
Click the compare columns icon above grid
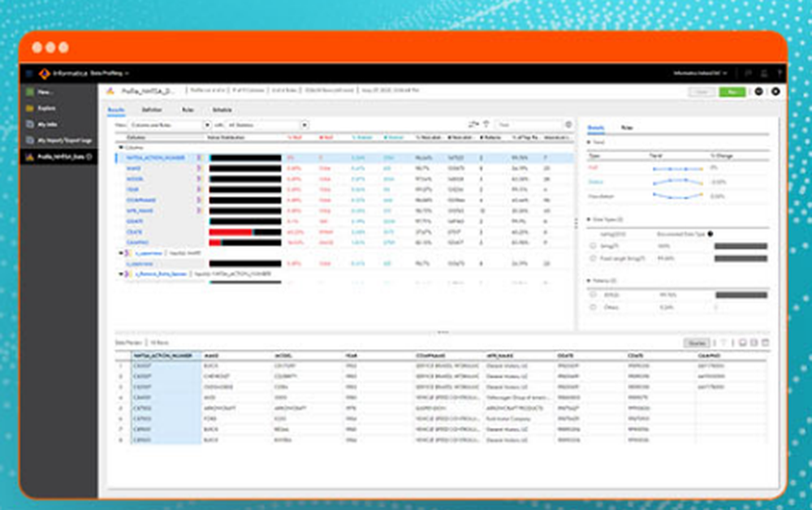pyautogui.click(x=473, y=124)
